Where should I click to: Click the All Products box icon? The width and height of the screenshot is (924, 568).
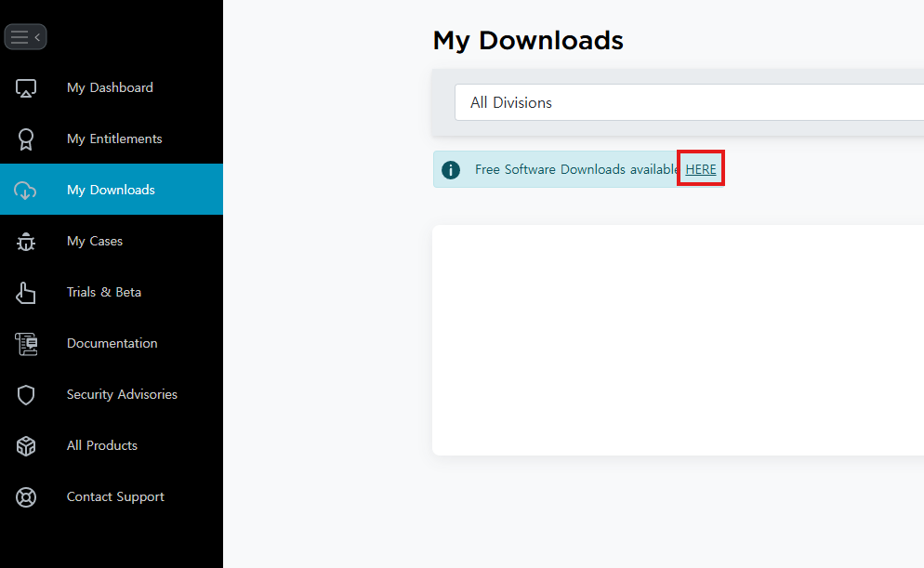26,446
